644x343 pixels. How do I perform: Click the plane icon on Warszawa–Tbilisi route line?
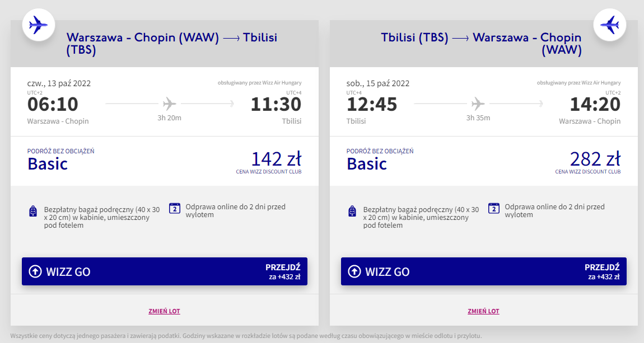point(170,104)
